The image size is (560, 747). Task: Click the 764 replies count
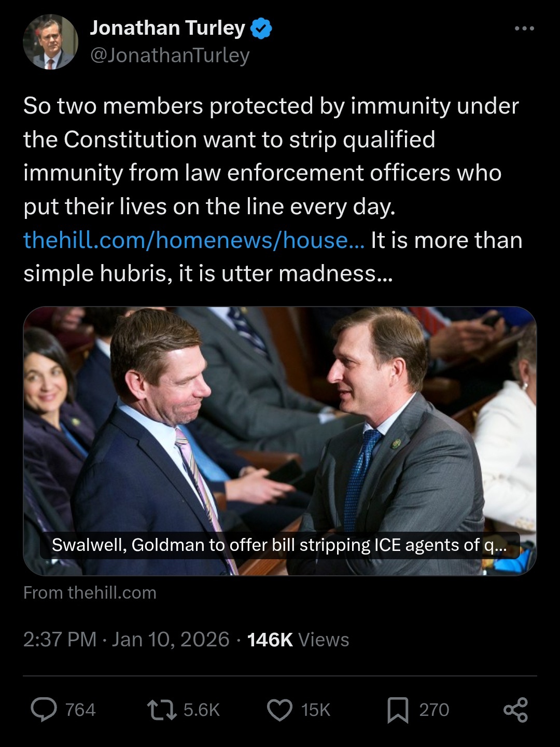coord(80,710)
